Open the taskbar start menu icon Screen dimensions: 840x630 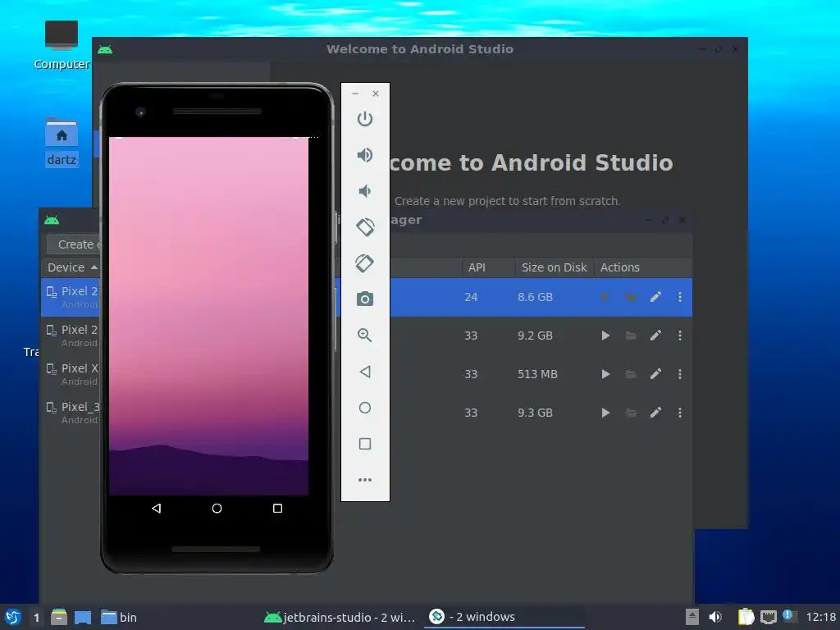click(x=13, y=617)
